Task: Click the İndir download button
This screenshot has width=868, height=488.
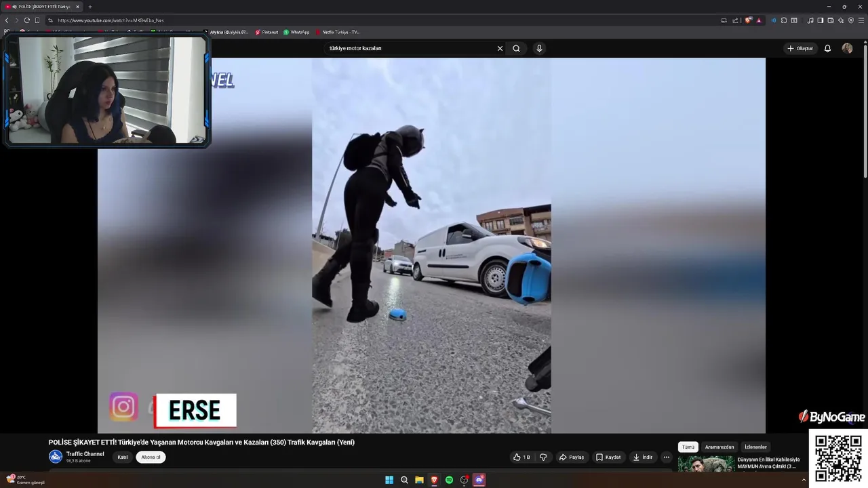Action: [642, 457]
